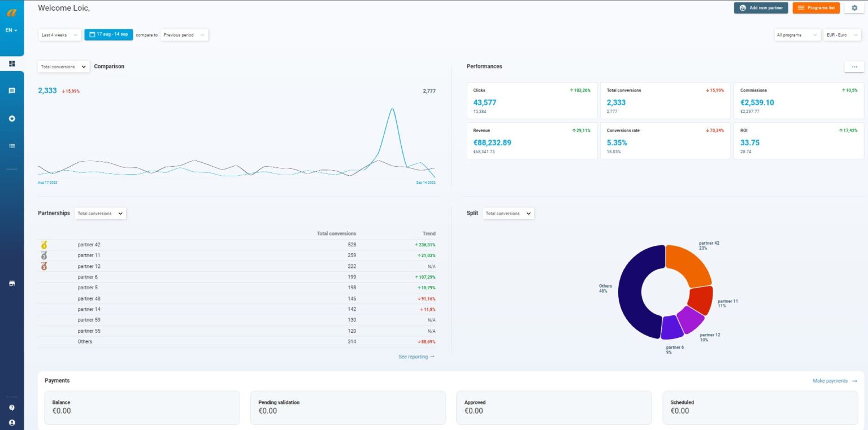Screen dimensions: 868x430
Task: Open the help icon near the bottom left
Action: pos(12,407)
